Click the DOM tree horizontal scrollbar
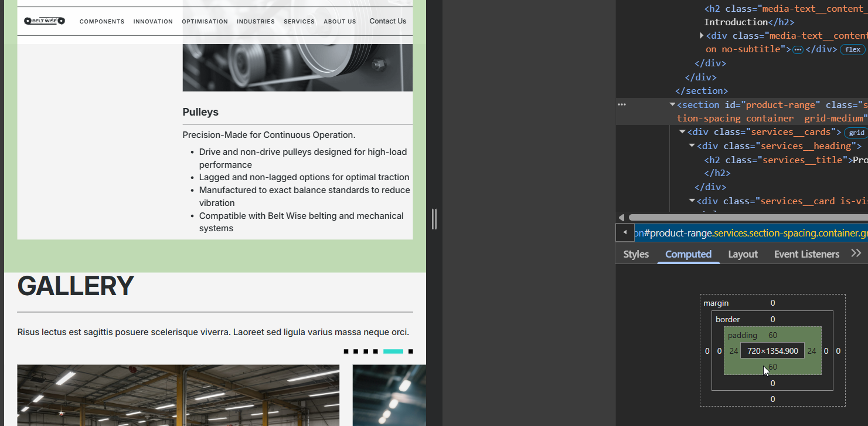The height and width of the screenshot is (426, 868). tap(748, 217)
